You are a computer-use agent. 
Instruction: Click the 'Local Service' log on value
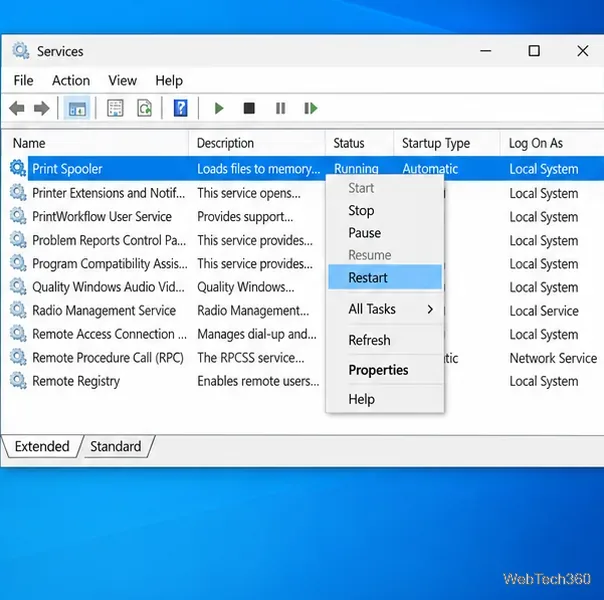point(544,311)
